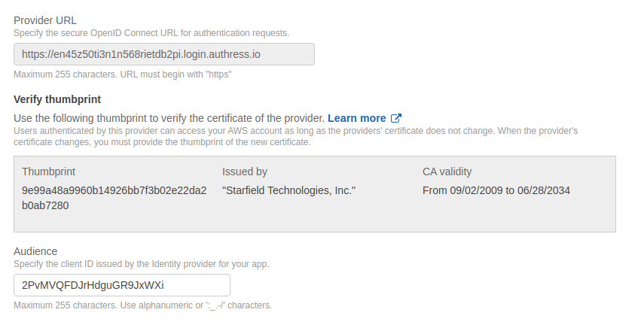644x334 pixels.
Task: Click "Use the following thumbprint" instruction text
Action: (169, 118)
